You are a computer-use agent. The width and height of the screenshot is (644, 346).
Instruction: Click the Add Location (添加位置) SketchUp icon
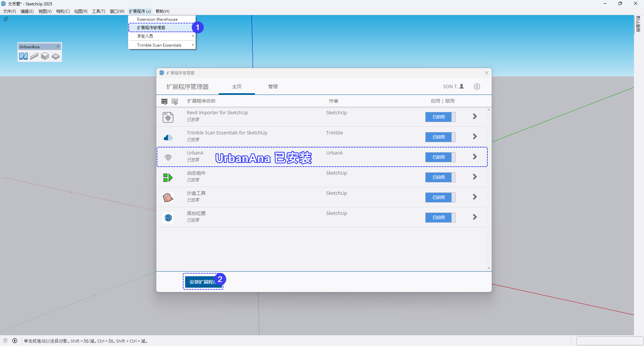[168, 218]
